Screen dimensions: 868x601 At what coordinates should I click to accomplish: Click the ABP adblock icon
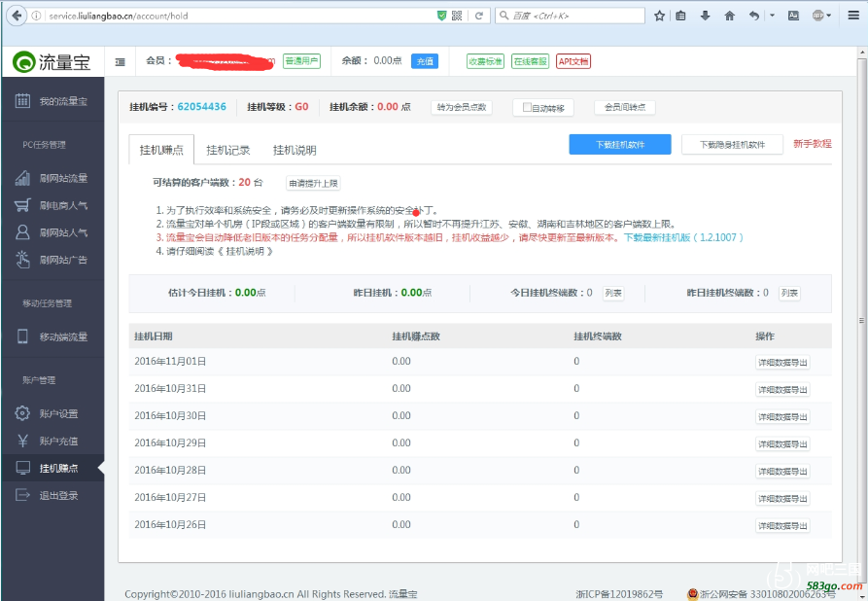[x=818, y=16]
